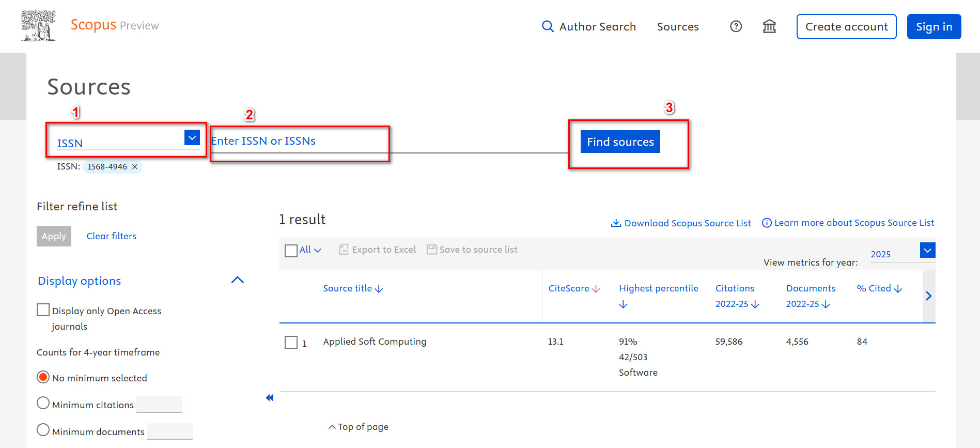Open the help question mark icon
The width and height of the screenshot is (980, 448).
coord(736,26)
